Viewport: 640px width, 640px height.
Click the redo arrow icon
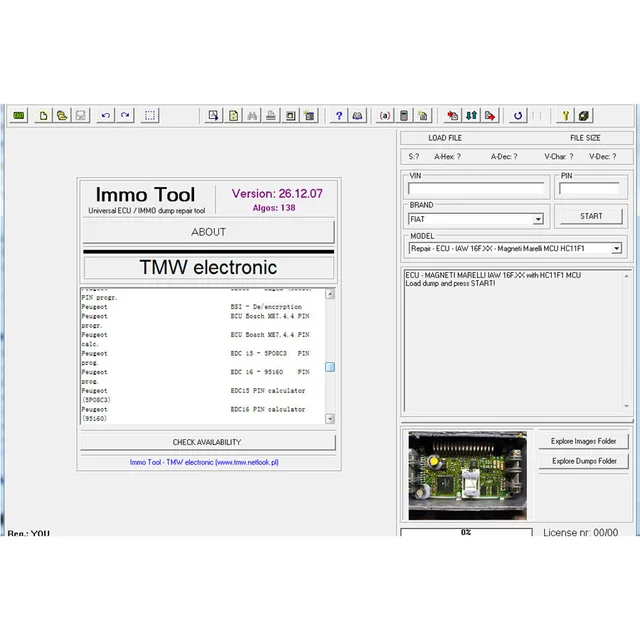(125, 116)
